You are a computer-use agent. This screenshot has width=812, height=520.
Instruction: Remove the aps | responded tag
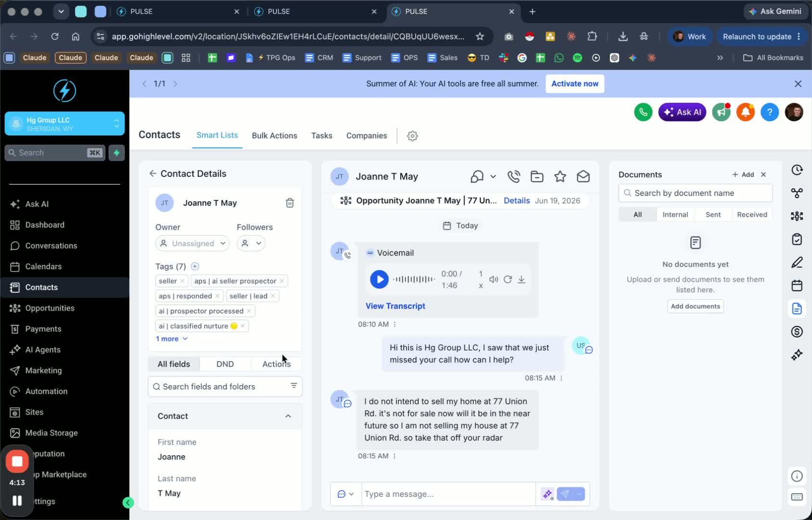tap(217, 296)
